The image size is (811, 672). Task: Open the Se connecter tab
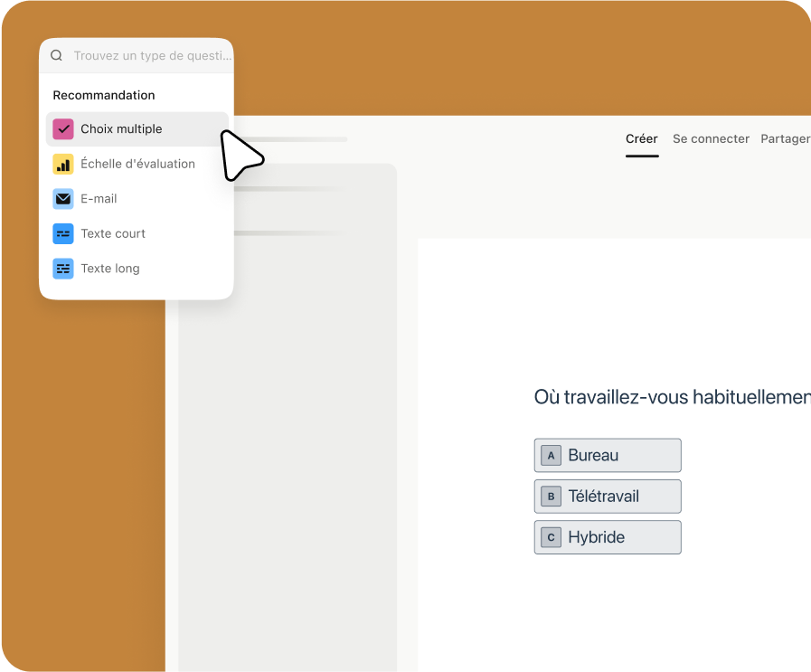711,139
